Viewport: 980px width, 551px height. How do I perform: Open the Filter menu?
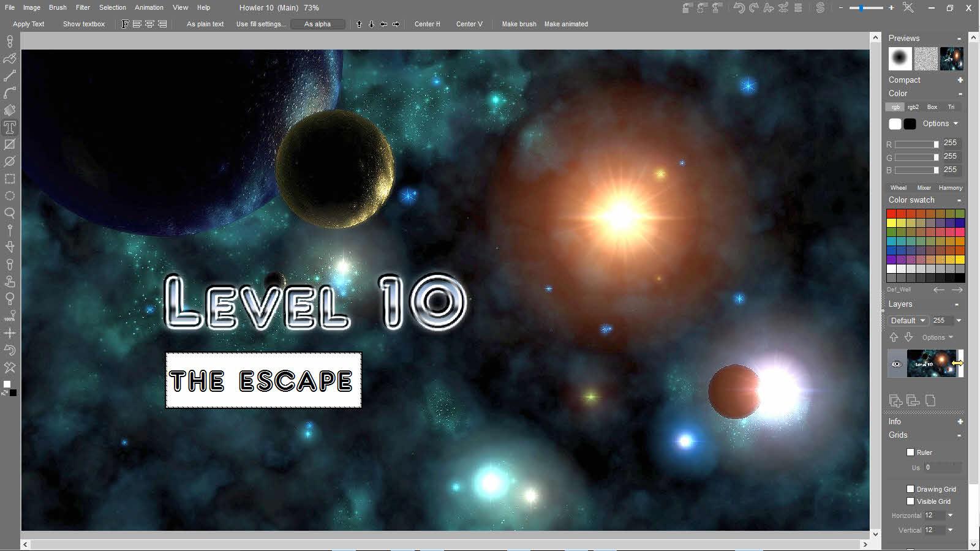pos(82,7)
